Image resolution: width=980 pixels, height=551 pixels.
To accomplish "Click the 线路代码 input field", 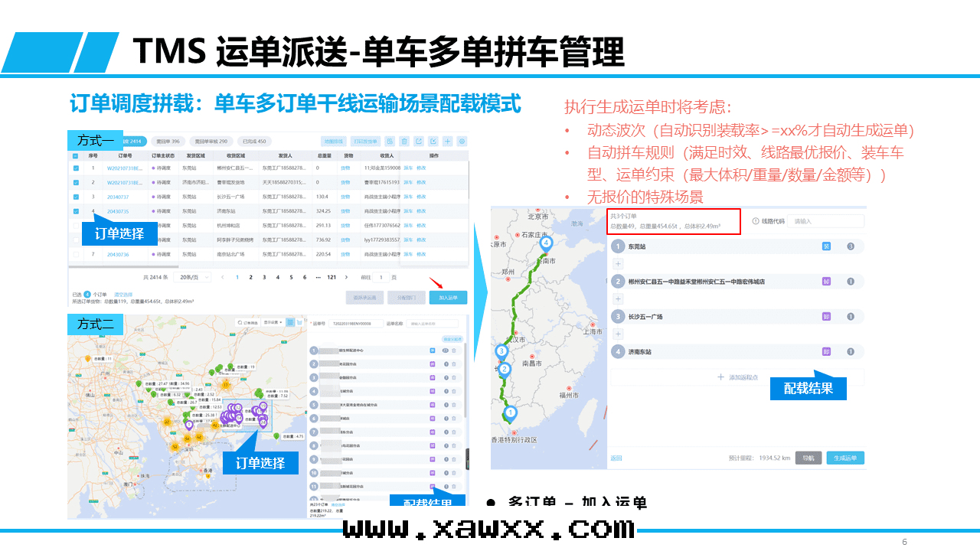I will [825, 221].
